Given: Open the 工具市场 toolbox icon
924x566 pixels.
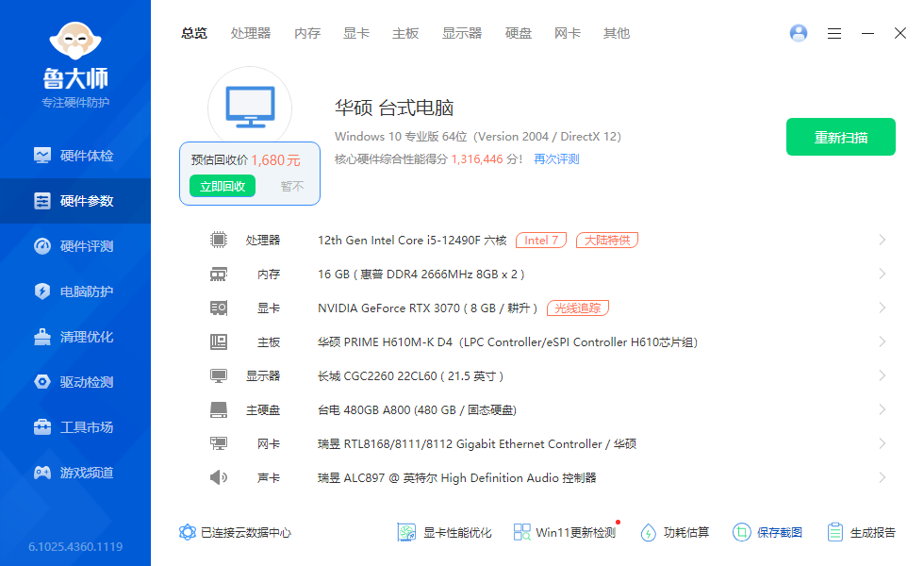Looking at the screenshot, I should [x=42, y=427].
